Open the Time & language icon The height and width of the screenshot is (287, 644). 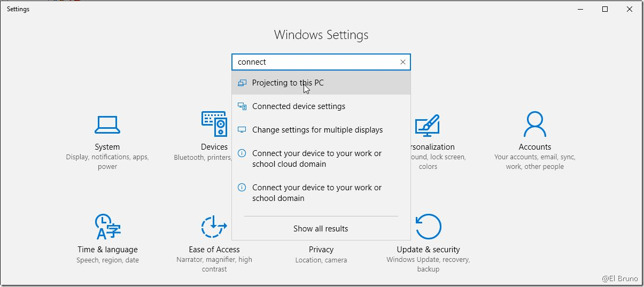pos(107,227)
